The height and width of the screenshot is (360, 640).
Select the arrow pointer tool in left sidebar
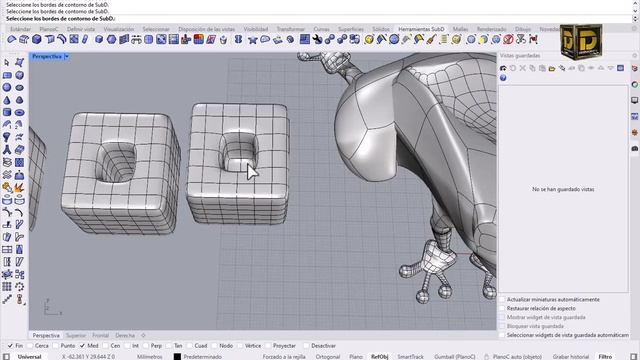(7, 62)
